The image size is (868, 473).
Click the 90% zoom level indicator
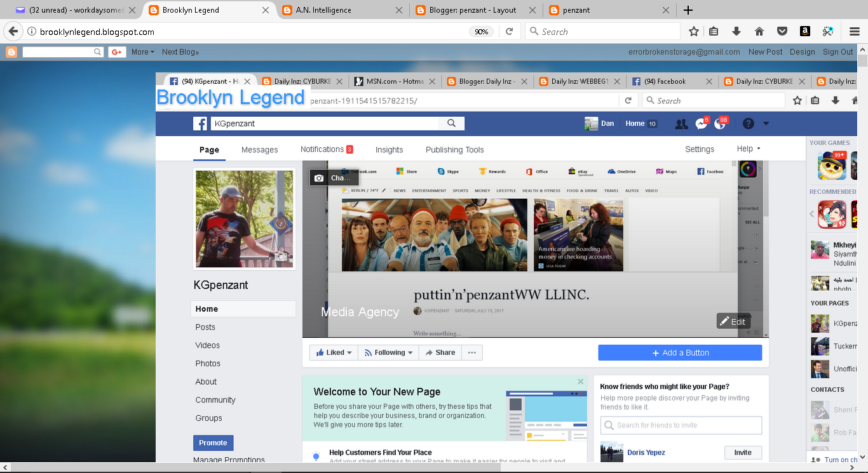point(482,32)
